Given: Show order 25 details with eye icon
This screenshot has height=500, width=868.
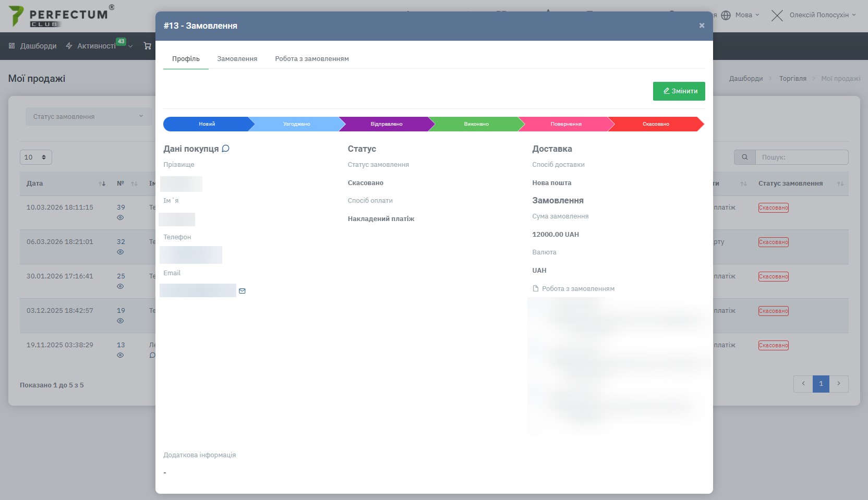Looking at the screenshot, I should click(x=120, y=286).
